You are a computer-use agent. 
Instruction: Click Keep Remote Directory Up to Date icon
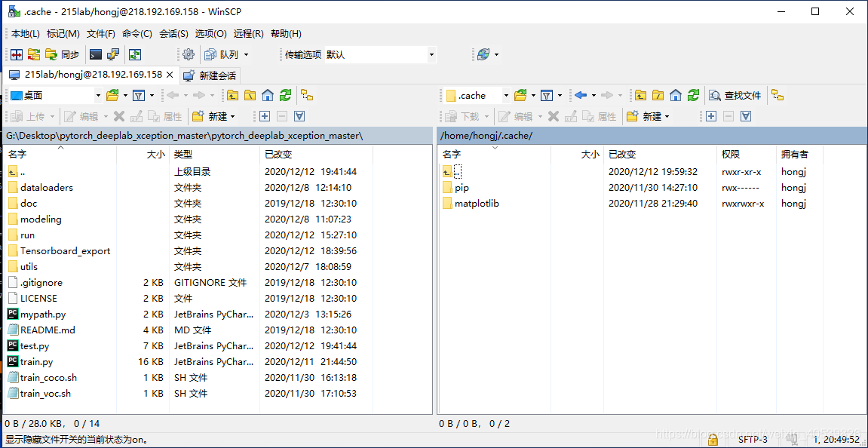[x=135, y=54]
